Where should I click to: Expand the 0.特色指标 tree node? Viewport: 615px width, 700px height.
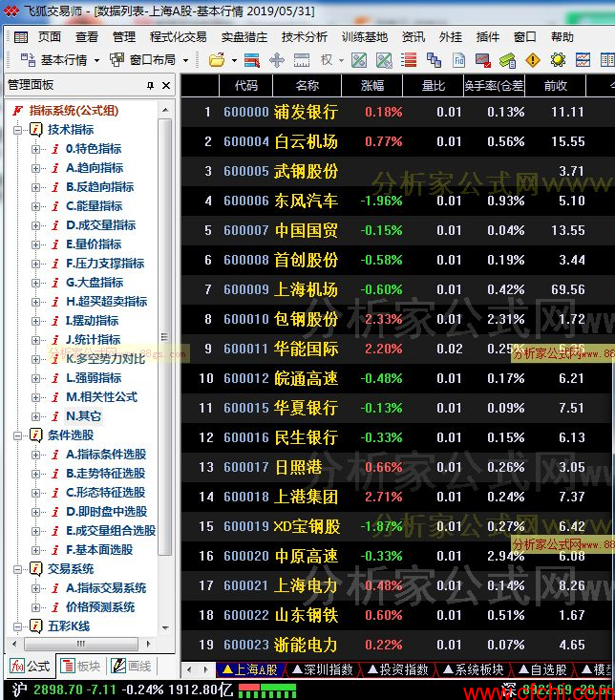[35, 150]
